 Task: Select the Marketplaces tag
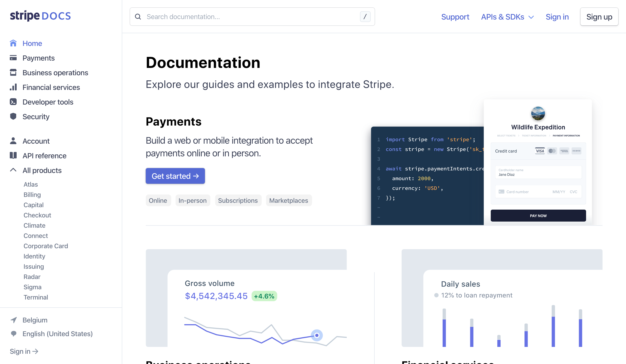point(289,201)
